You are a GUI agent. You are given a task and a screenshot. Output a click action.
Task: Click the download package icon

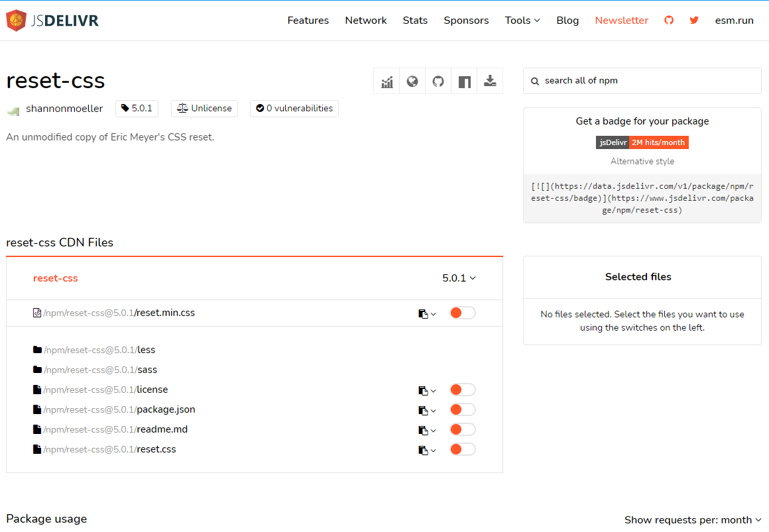point(490,81)
